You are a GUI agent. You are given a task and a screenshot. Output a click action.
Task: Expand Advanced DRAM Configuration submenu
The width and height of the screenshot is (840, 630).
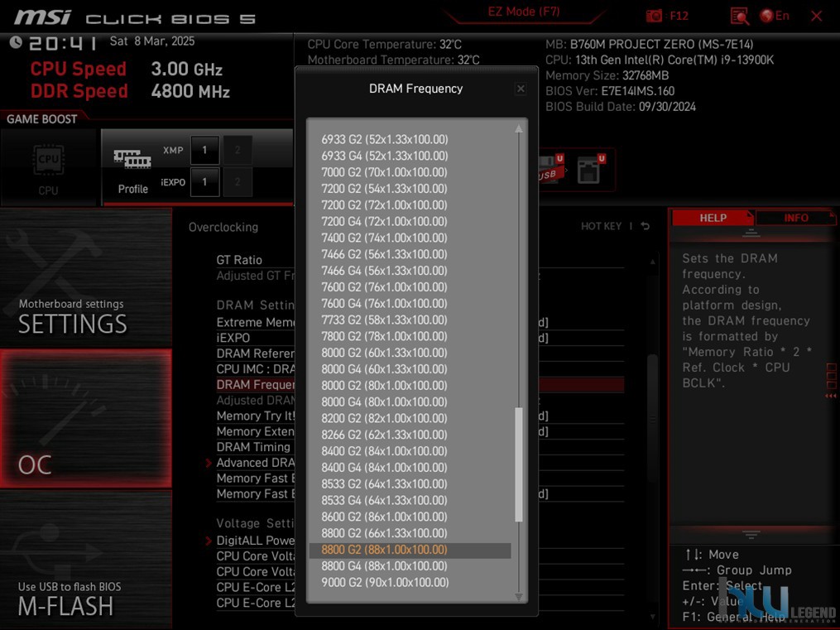point(254,463)
